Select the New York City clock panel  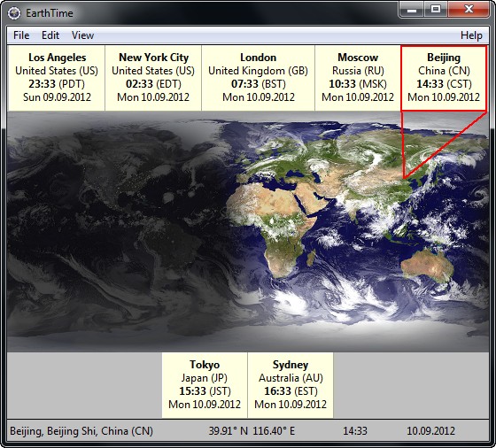[153, 78]
